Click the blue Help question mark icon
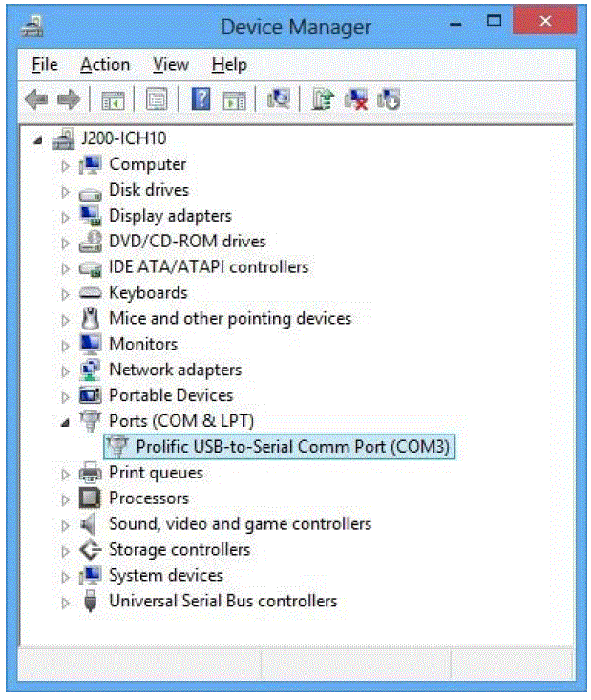Screen dimensions: 591x700 pos(201,98)
